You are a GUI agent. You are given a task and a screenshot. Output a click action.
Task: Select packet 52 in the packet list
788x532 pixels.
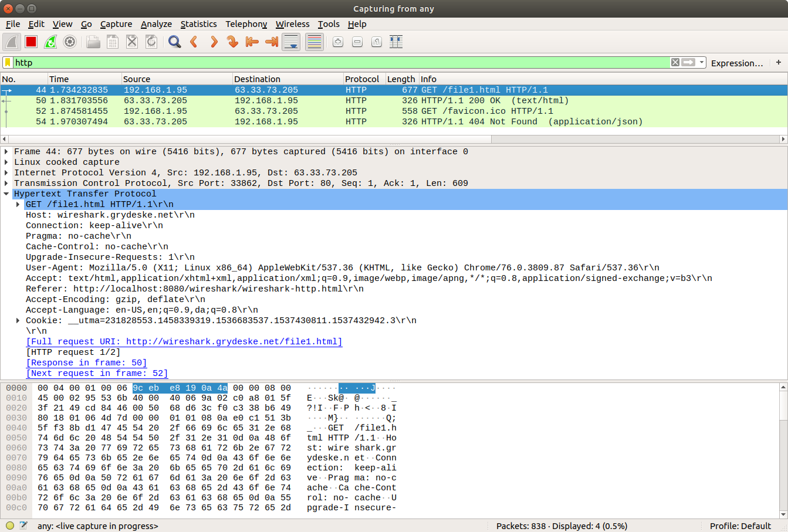pos(235,111)
